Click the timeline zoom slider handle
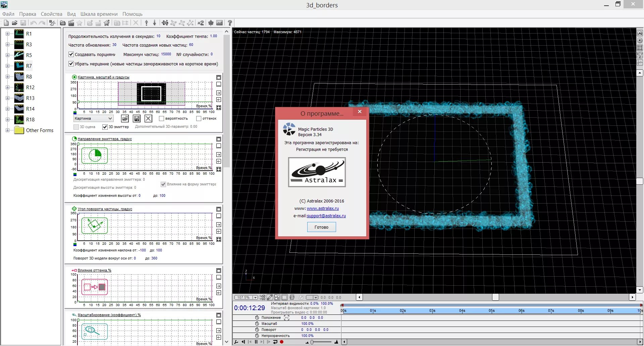Viewport: 644px width, 346px height. tap(312, 342)
